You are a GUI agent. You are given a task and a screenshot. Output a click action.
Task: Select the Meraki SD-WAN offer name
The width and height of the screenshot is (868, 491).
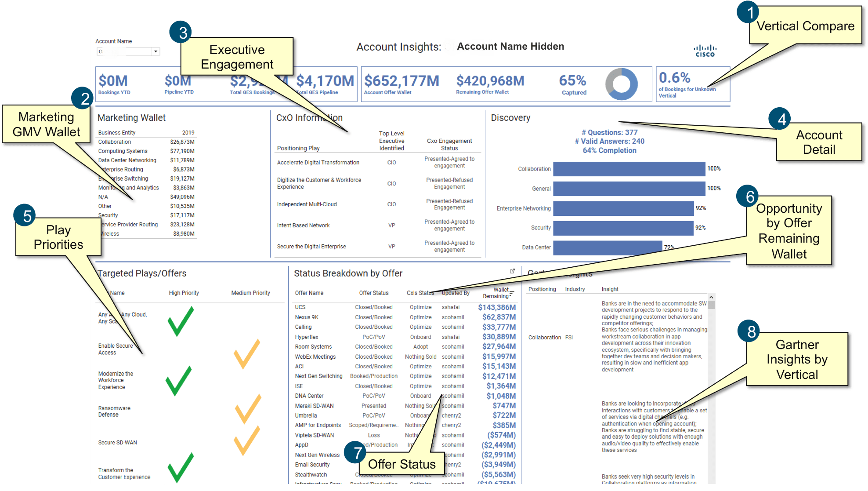315,406
